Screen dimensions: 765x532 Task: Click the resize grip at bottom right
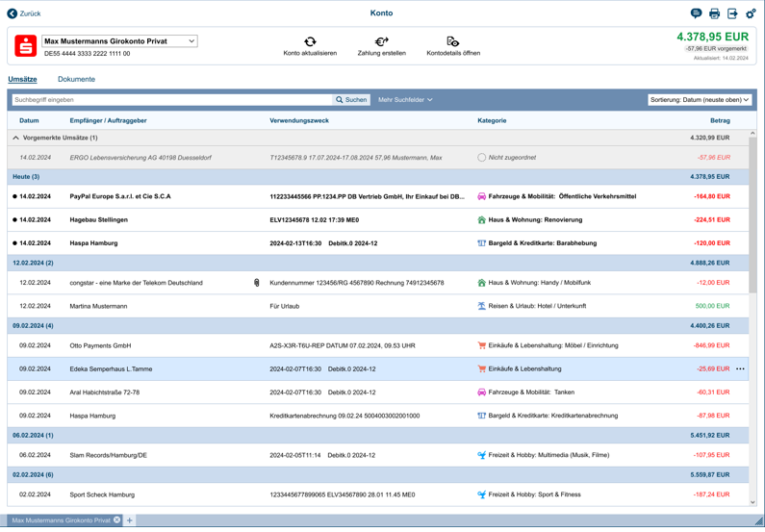(x=758, y=520)
